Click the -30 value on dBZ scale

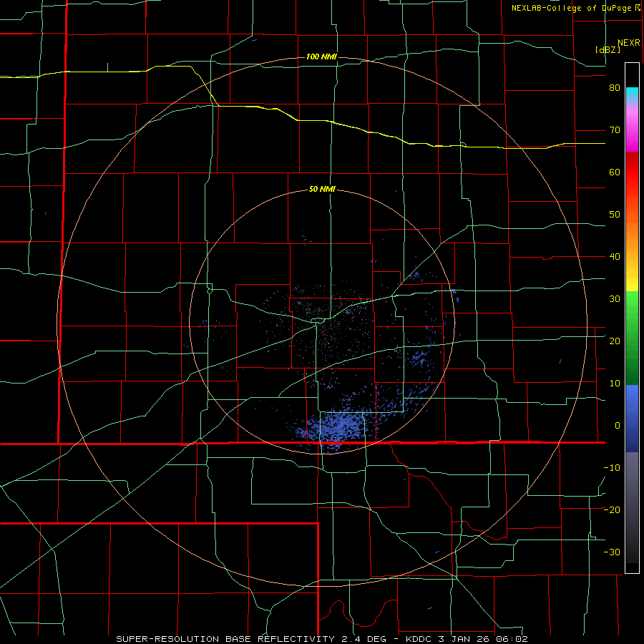coord(612,552)
